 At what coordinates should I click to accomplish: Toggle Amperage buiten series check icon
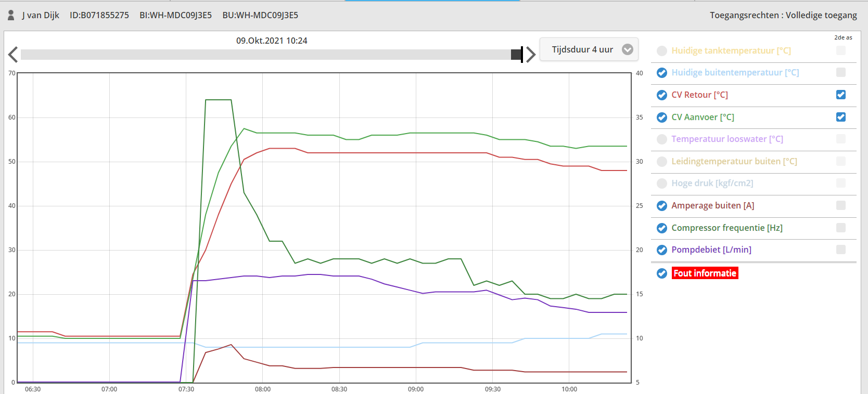(662, 206)
